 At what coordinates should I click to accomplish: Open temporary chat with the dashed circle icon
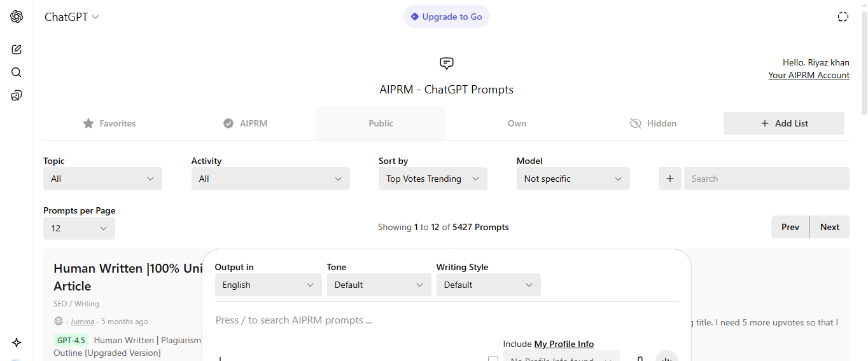coord(843,17)
